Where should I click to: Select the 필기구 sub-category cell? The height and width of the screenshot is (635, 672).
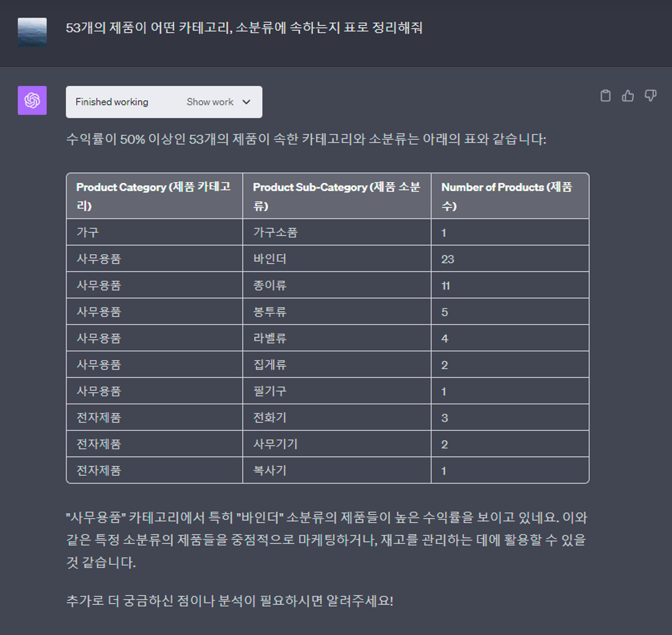(337, 391)
